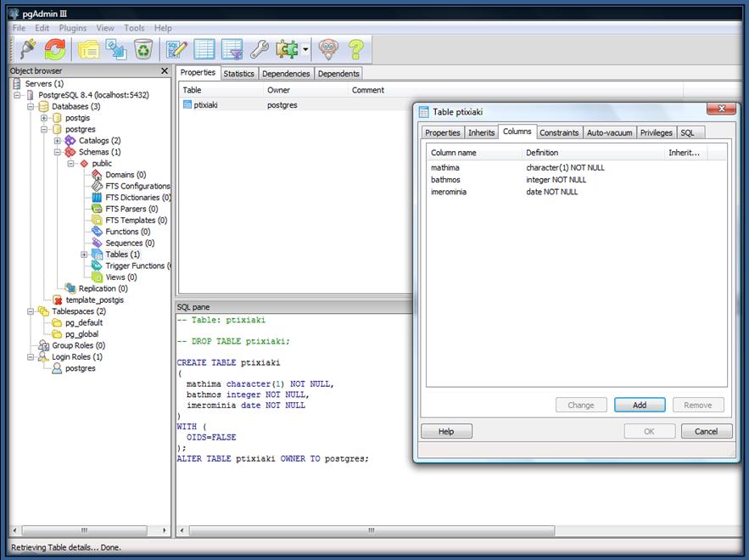Select the Functions (0) node icon
Viewport: 749px width, 560px height.
(x=97, y=232)
